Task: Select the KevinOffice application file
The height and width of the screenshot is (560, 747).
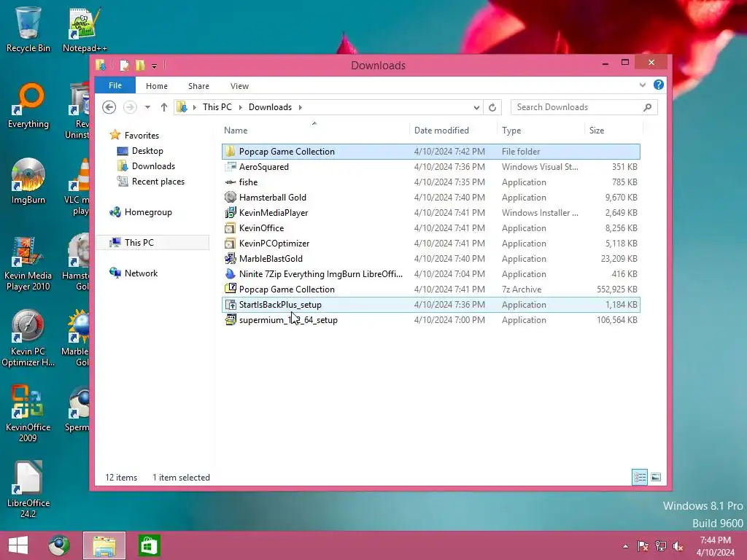Action: click(x=430, y=228)
